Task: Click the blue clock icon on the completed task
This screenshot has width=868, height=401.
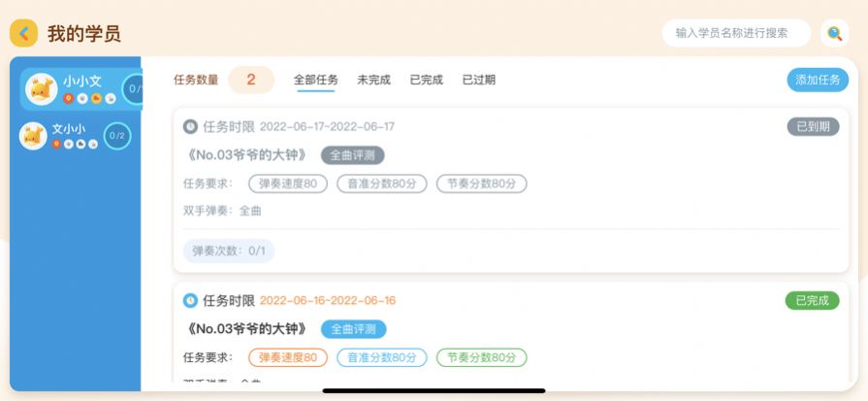Action: point(190,300)
